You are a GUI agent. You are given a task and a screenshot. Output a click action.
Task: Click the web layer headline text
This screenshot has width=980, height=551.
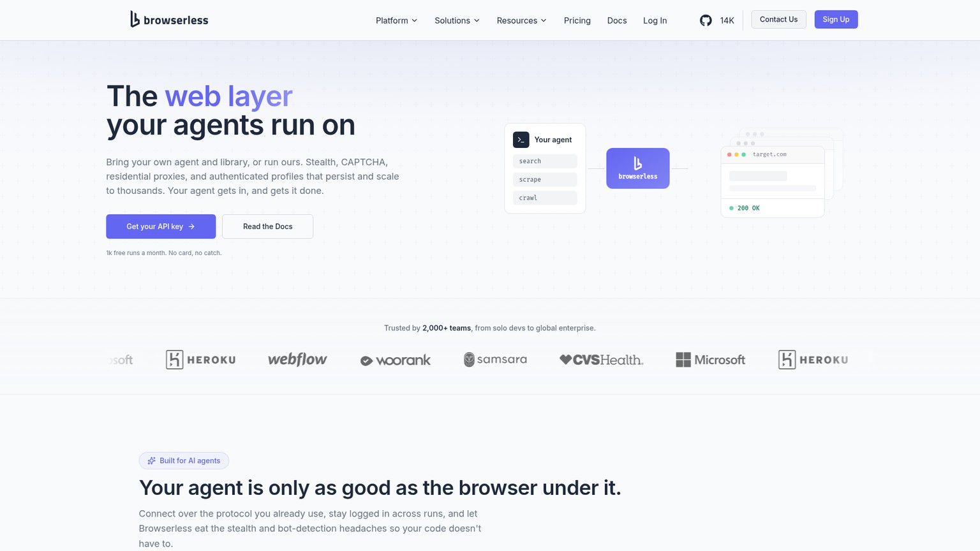pyautogui.click(x=228, y=96)
